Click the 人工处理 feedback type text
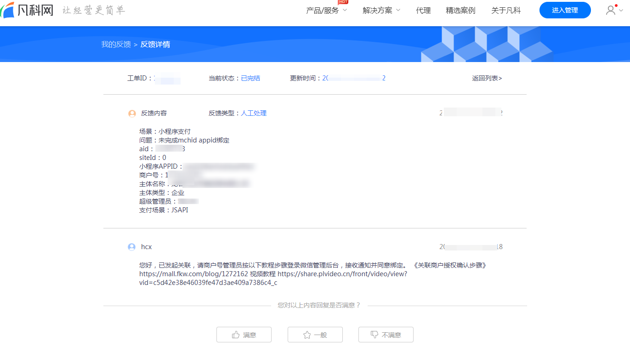This screenshot has height=364, width=630. click(254, 113)
